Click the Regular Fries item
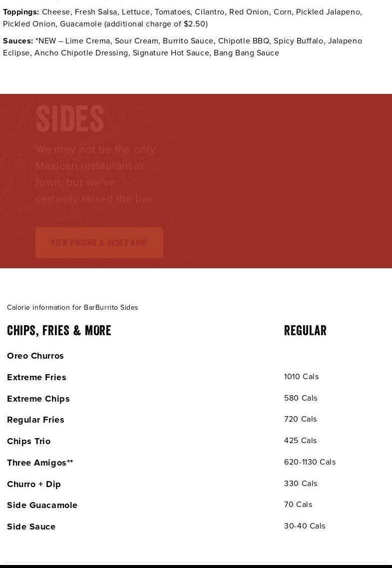 tap(35, 420)
